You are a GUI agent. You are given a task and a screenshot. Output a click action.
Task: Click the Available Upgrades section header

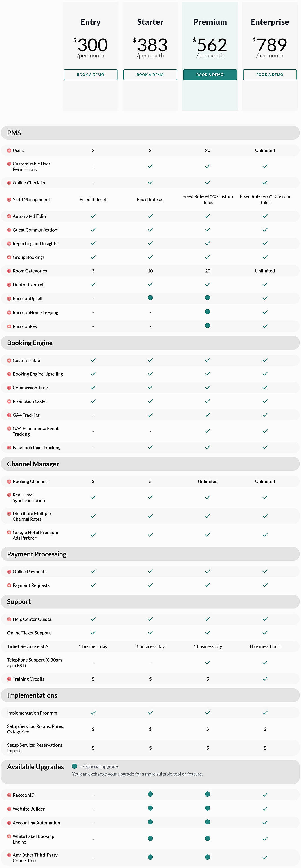tap(35, 767)
